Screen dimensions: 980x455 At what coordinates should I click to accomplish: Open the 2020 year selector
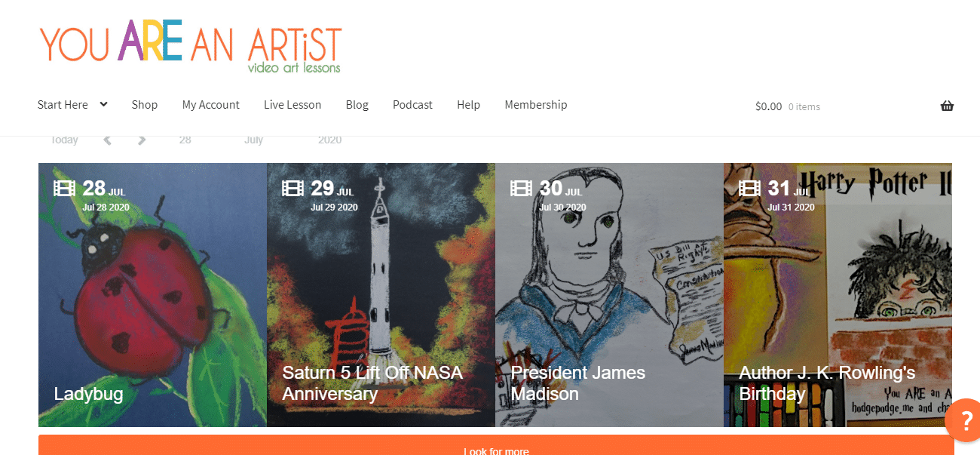(x=330, y=140)
